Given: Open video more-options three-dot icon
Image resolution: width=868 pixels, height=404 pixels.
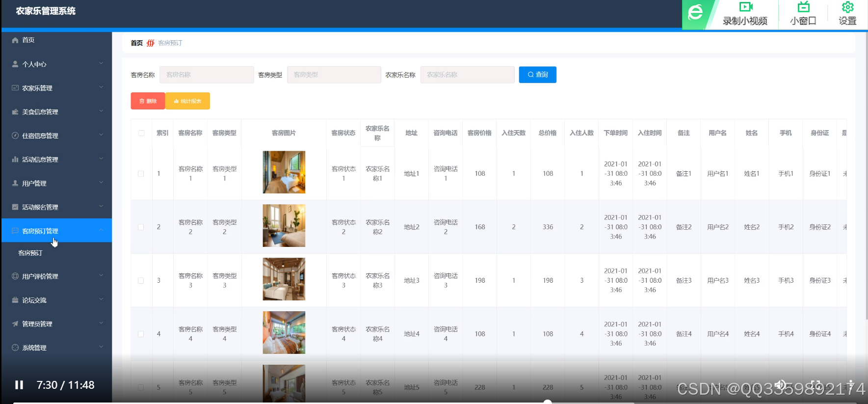Looking at the screenshot, I should tap(851, 385).
